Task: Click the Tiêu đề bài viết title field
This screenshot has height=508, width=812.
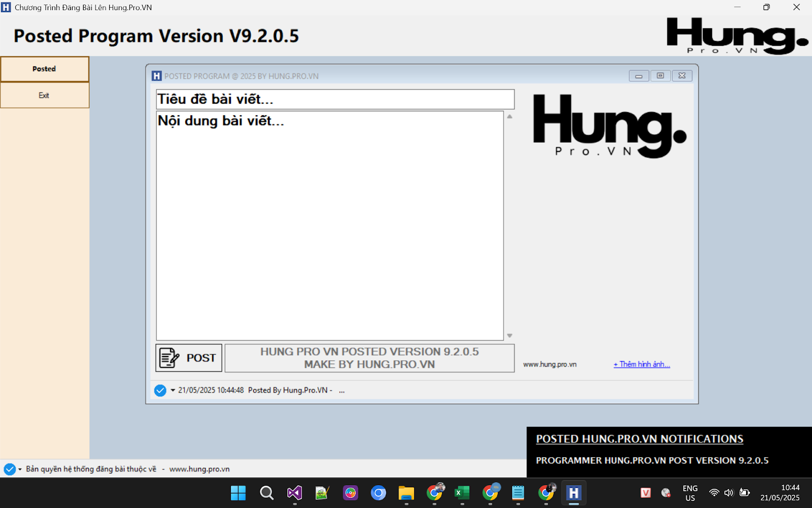Action: 335,99
